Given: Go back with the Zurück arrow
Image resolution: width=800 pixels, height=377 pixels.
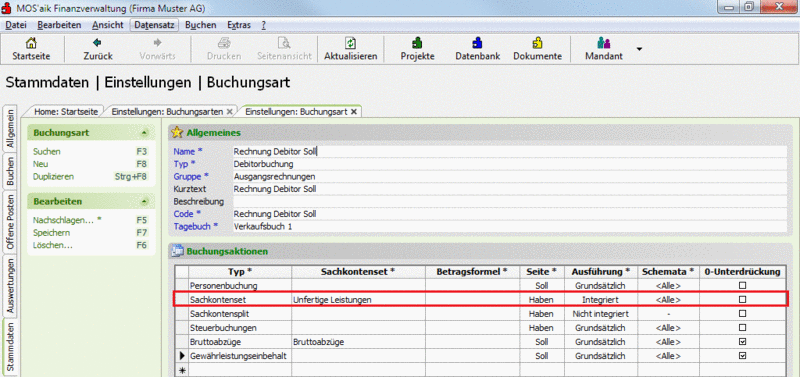Looking at the screenshot, I should [x=97, y=43].
